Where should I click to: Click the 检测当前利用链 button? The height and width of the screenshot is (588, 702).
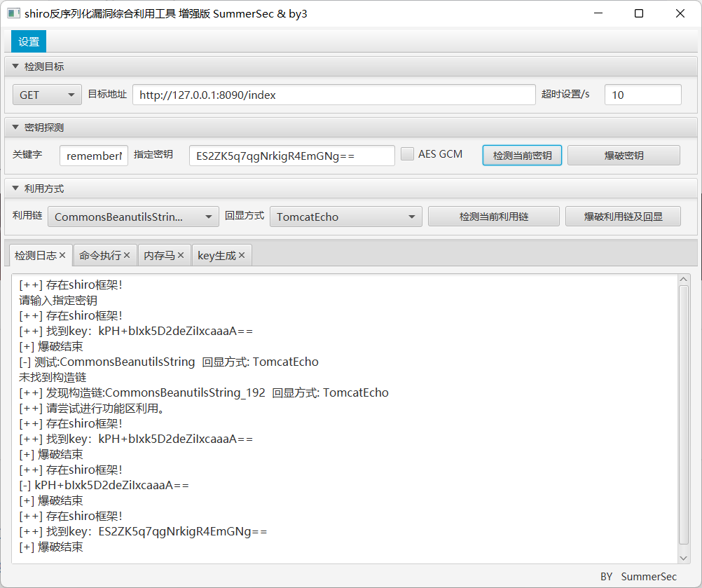(x=494, y=217)
